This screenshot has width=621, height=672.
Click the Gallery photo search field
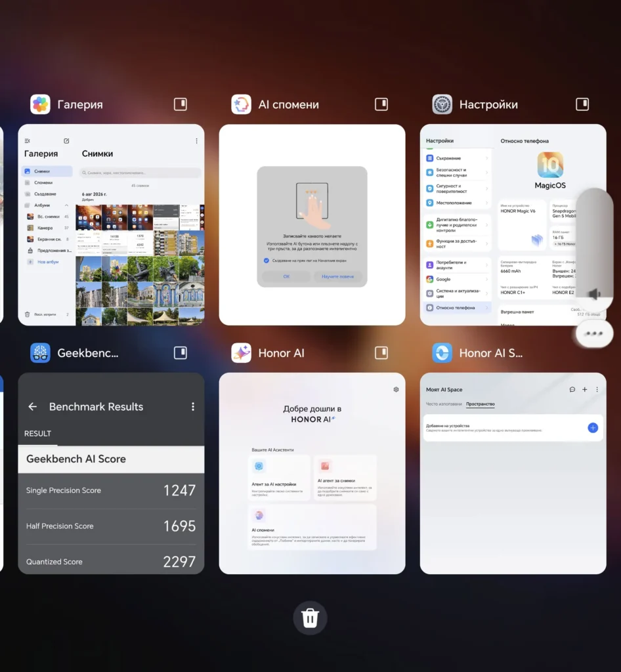[140, 173]
